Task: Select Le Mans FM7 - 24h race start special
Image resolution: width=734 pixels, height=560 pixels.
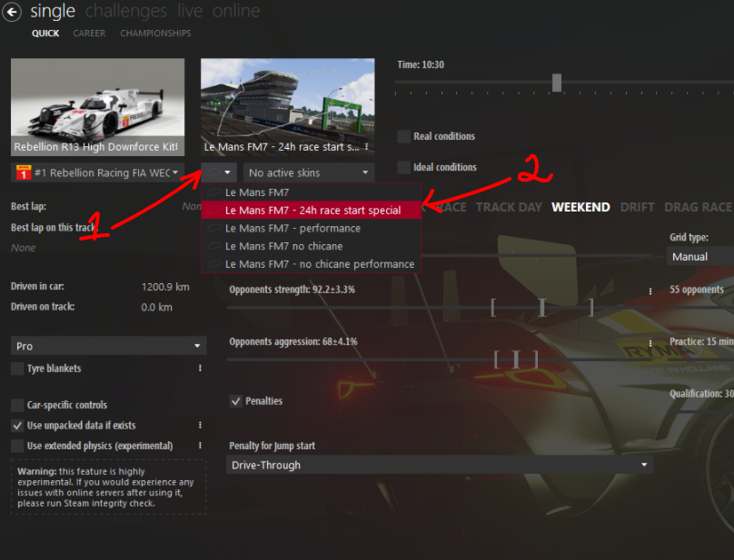Action: click(x=312, y=210)
